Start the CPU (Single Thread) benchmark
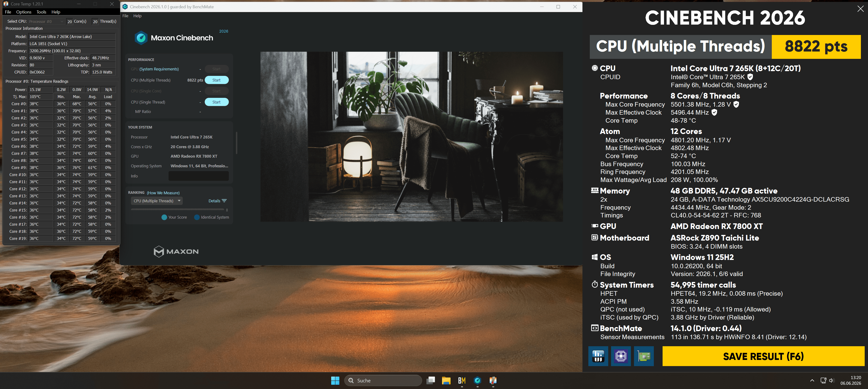 tap(216, 102)
